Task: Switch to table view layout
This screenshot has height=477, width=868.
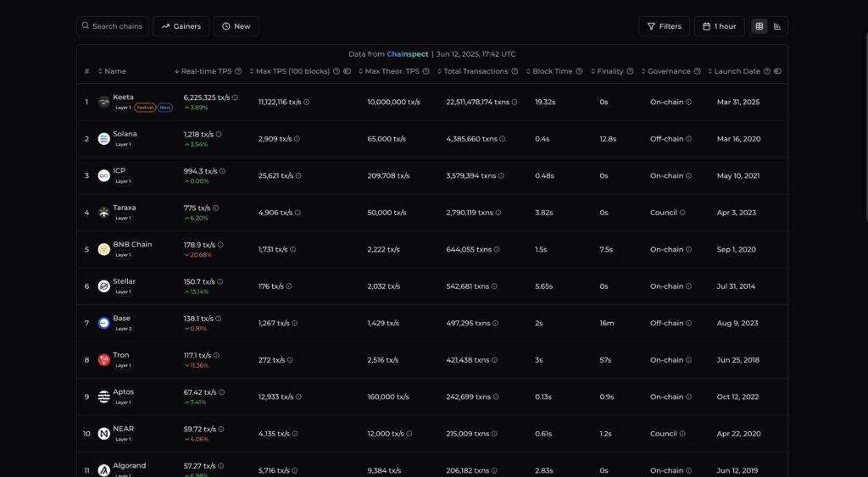Action: [x=759, y=26]
